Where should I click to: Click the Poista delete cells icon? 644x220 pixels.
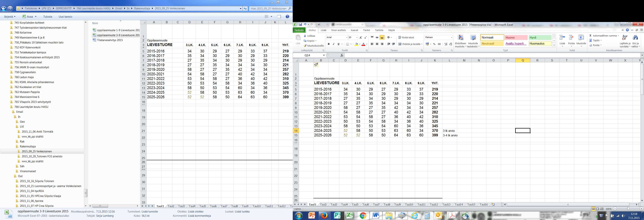coord(571,38)
